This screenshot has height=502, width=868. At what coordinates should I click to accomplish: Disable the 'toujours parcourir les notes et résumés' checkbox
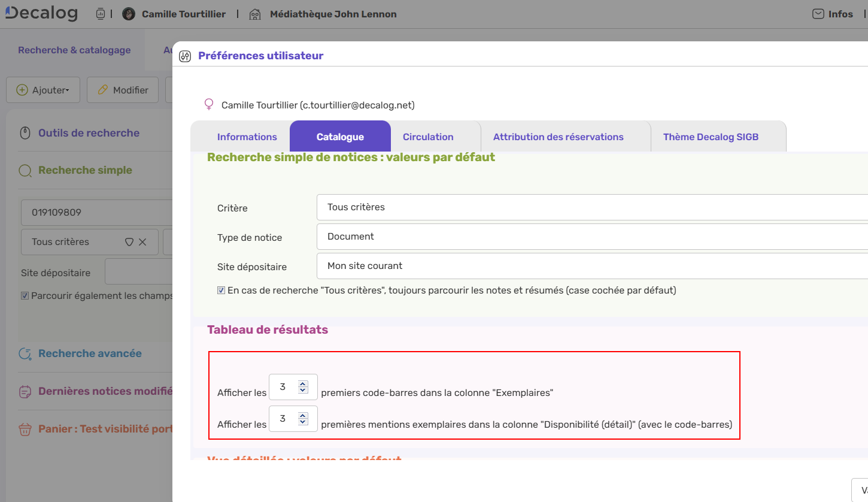click(221, 290)
